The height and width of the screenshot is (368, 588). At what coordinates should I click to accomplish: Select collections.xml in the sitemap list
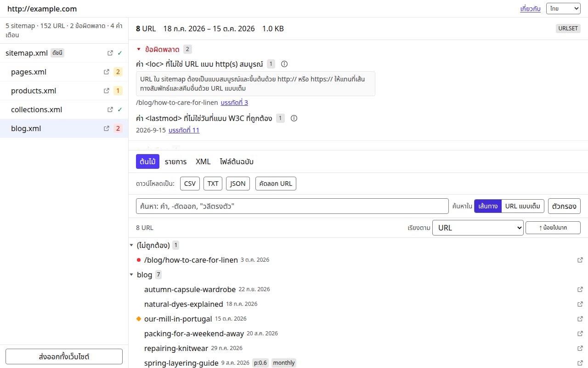tap(64, 109)
